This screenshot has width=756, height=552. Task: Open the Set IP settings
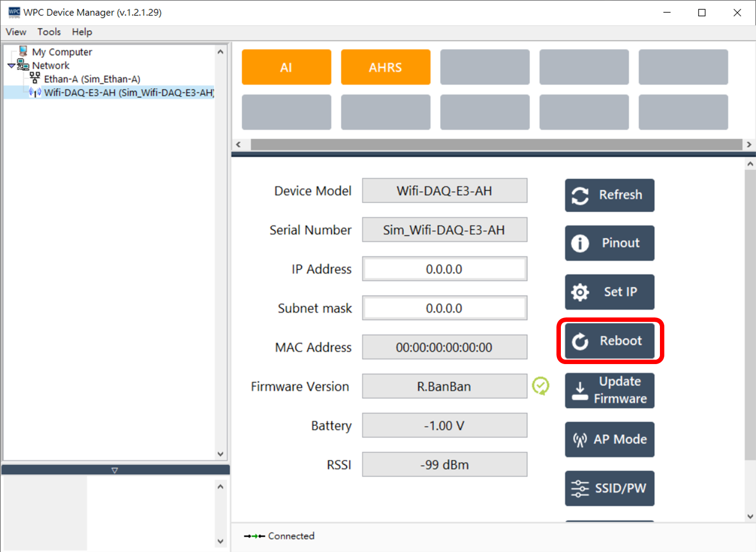(x=609, y=292)
